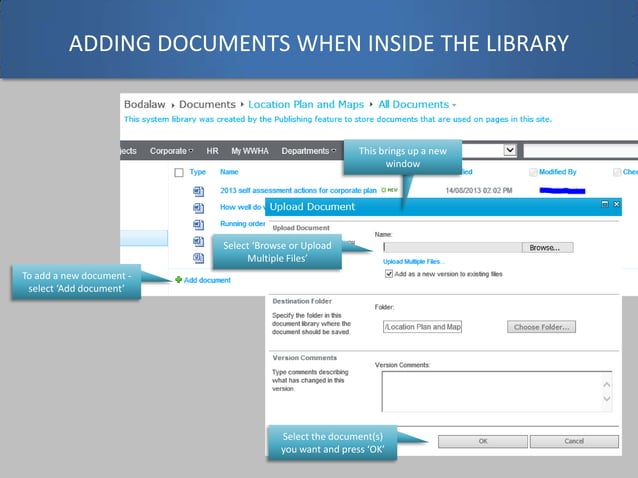Go to the Documents breadcrumb
The height and width of the screenshot is (478, 638).
click(207, 105)
